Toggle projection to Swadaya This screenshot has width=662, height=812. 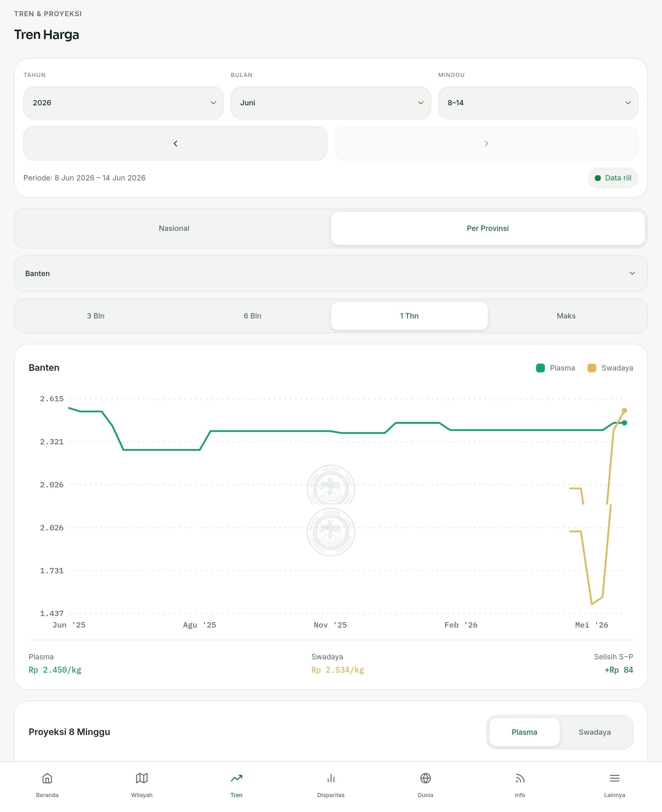point(594,732)
